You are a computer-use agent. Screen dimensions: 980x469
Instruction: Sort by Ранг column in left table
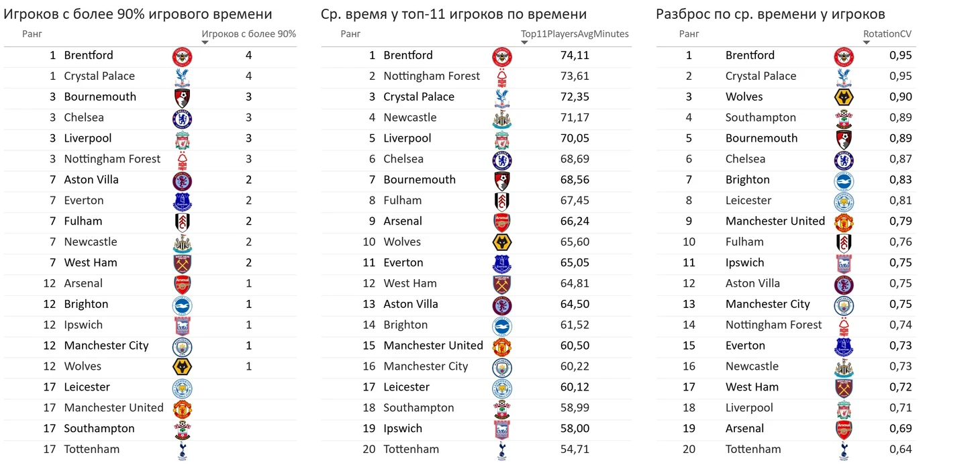tap(32, 34)
